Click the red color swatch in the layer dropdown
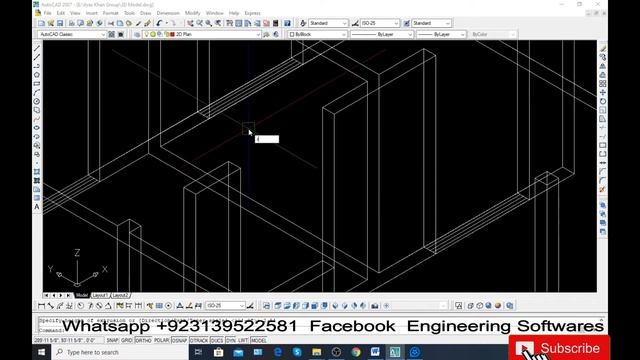 point(172,35)
